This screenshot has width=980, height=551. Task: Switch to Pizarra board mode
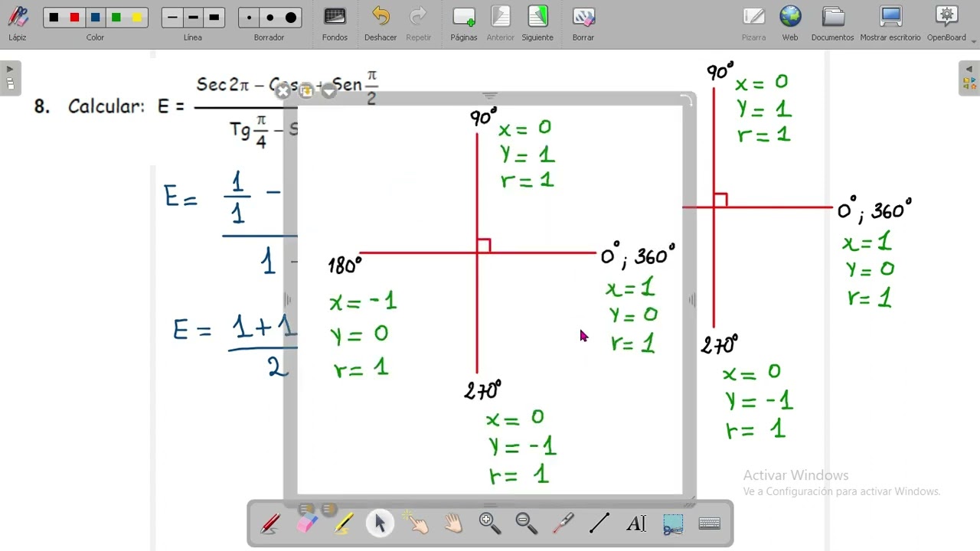click(753, 24)
